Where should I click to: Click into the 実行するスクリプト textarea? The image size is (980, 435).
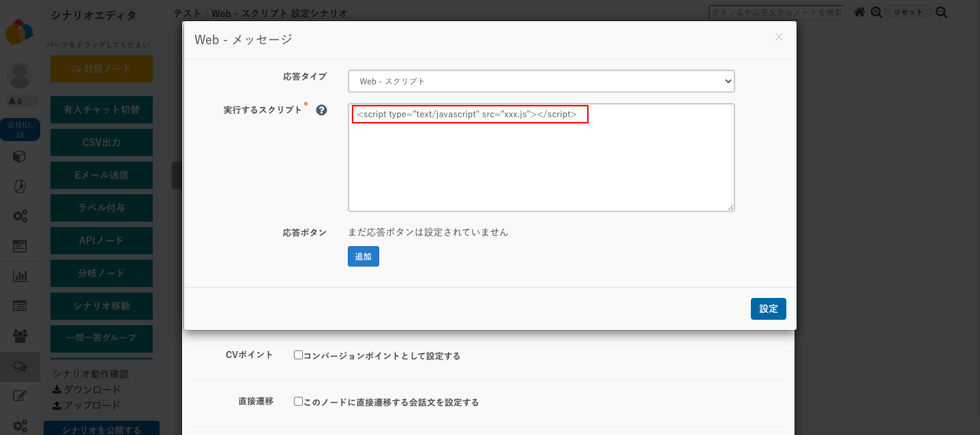coord(541,157)
